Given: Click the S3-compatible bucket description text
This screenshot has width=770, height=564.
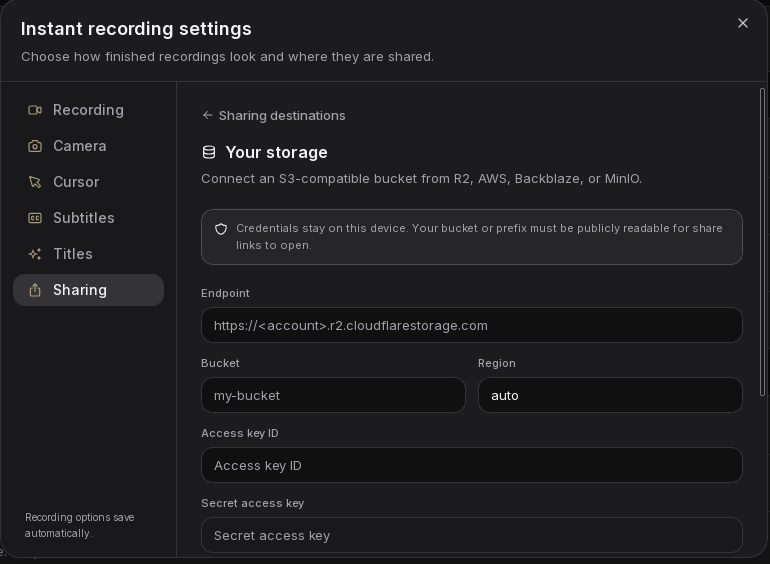Looking at the screenshot, I should click(421, 179).
